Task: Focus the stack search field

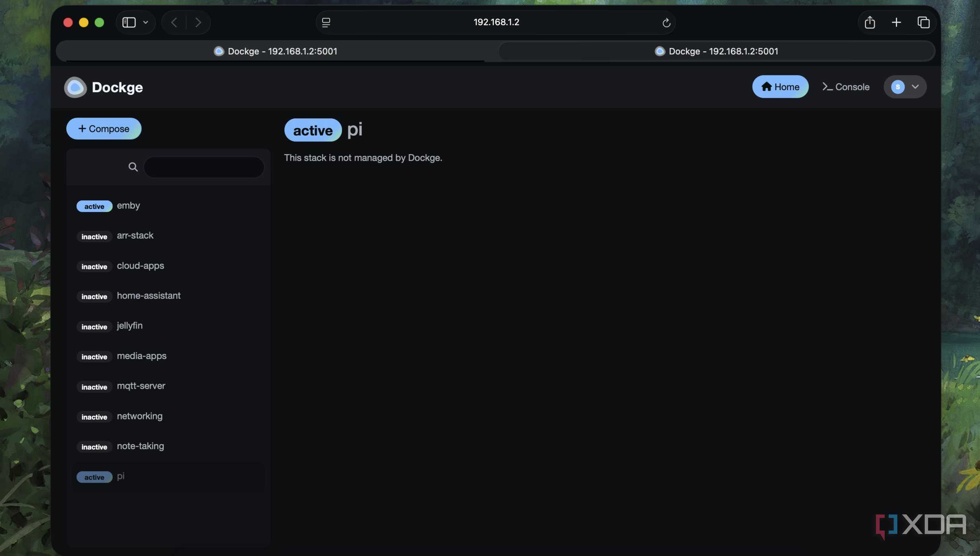Action: click(x=204, y=167)
